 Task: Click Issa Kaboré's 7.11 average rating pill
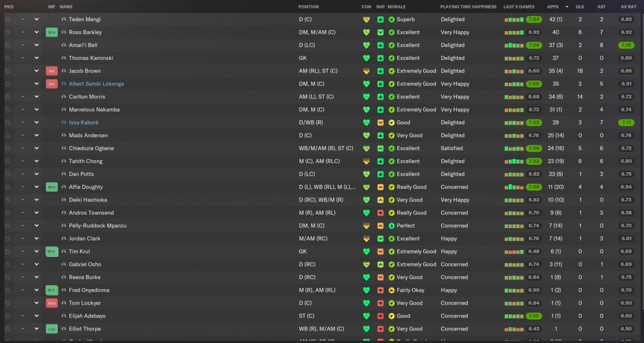626,122
